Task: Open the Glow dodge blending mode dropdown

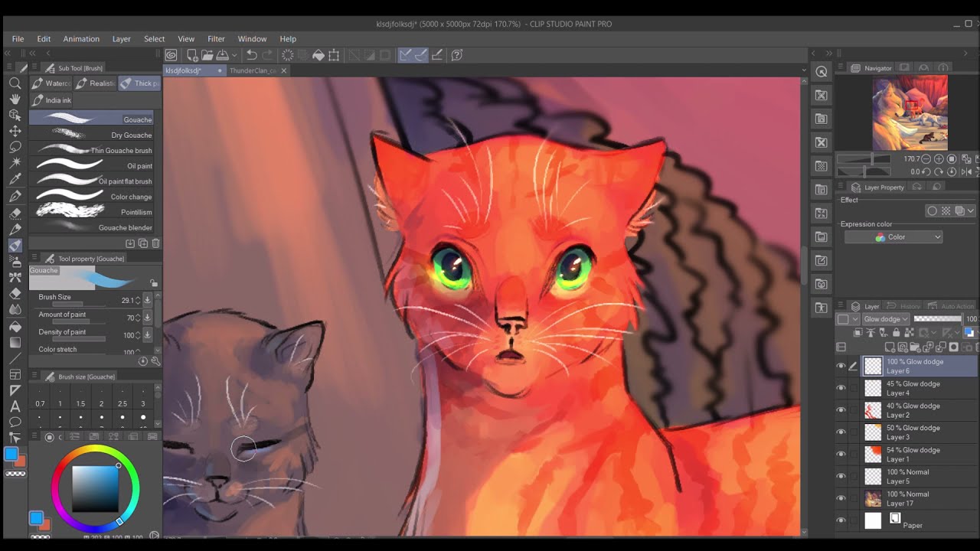Action: (x=885, y=319)
